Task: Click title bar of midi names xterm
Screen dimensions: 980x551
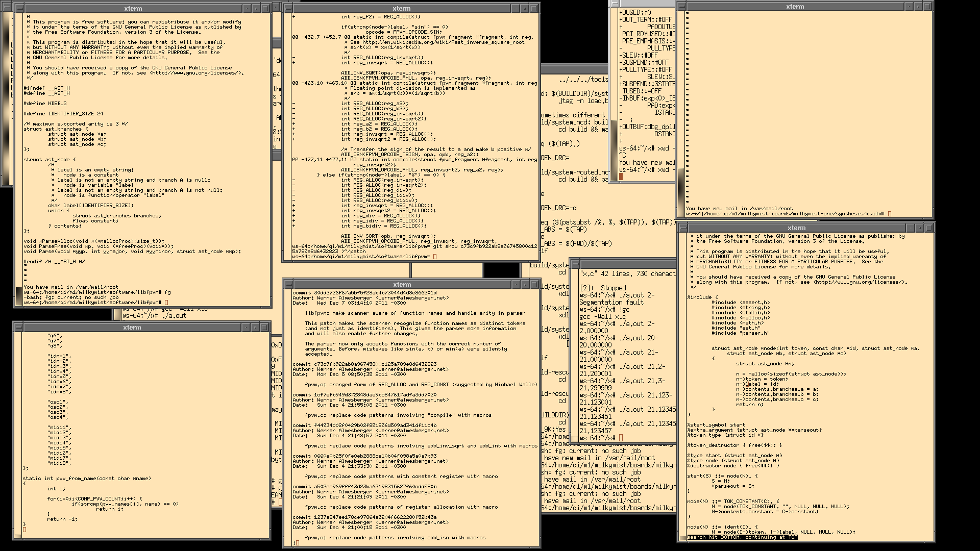Action: point(132,328)
